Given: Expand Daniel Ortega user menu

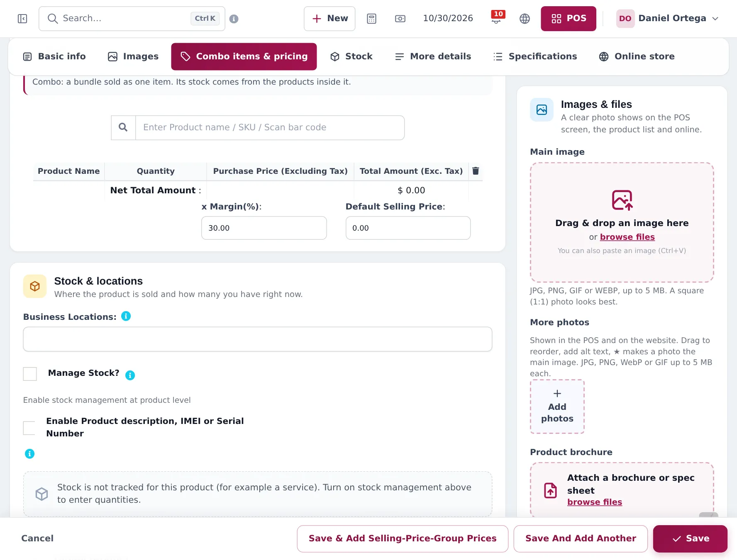Looking at the screenshot, I should click(667, 19).
